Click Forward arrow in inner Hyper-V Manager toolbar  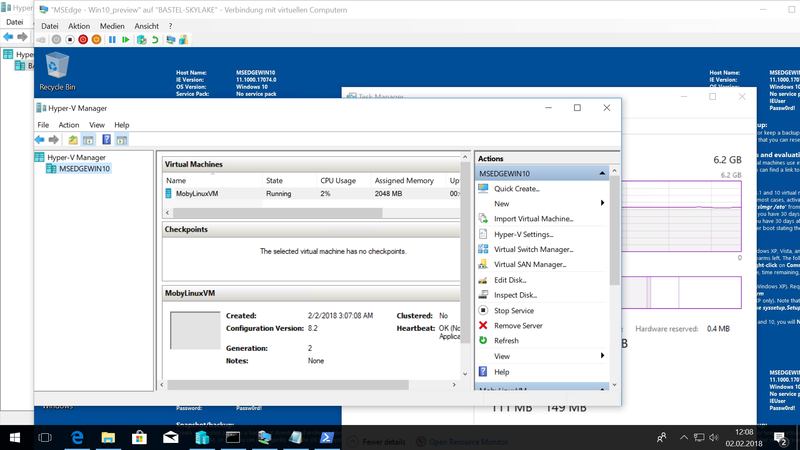coord(54,139)
